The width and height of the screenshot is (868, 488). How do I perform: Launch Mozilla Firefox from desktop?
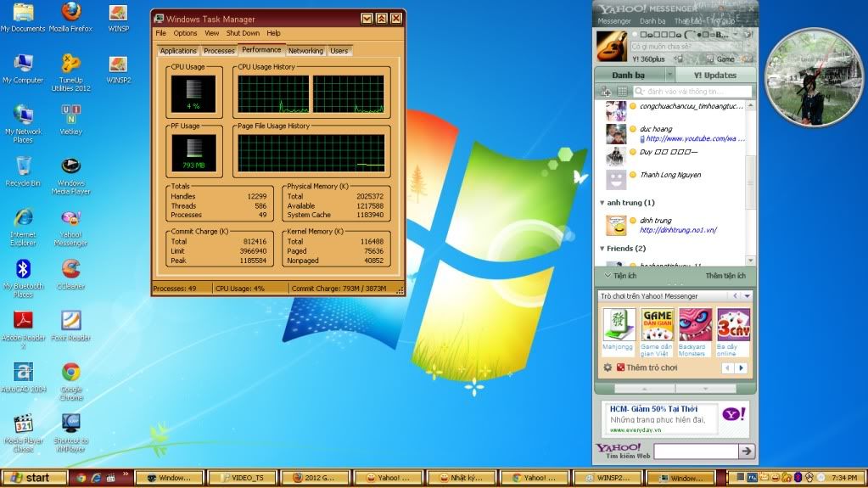tap(70, 18)
